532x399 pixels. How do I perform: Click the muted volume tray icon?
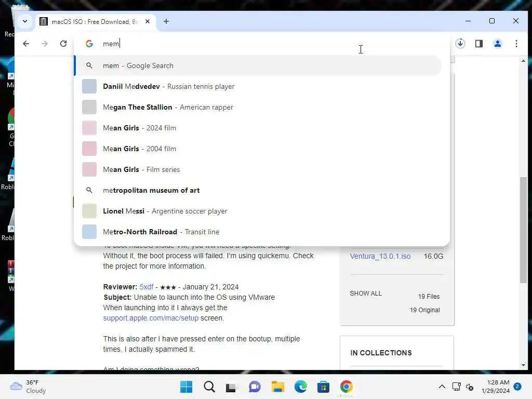click(x=470, y=387)
